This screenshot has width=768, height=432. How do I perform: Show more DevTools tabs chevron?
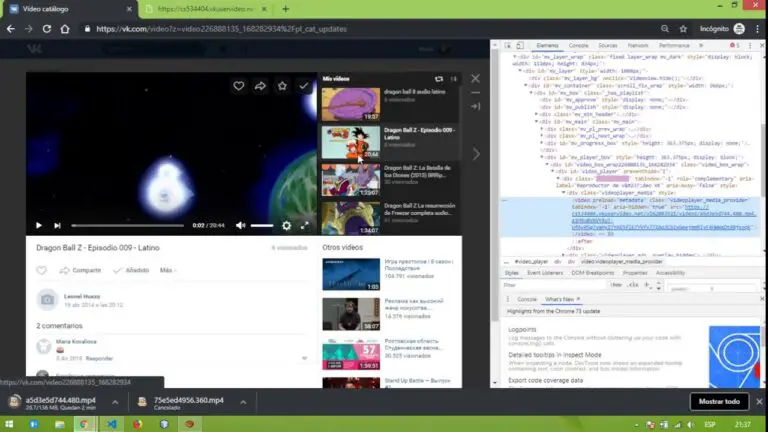(701, 46)
